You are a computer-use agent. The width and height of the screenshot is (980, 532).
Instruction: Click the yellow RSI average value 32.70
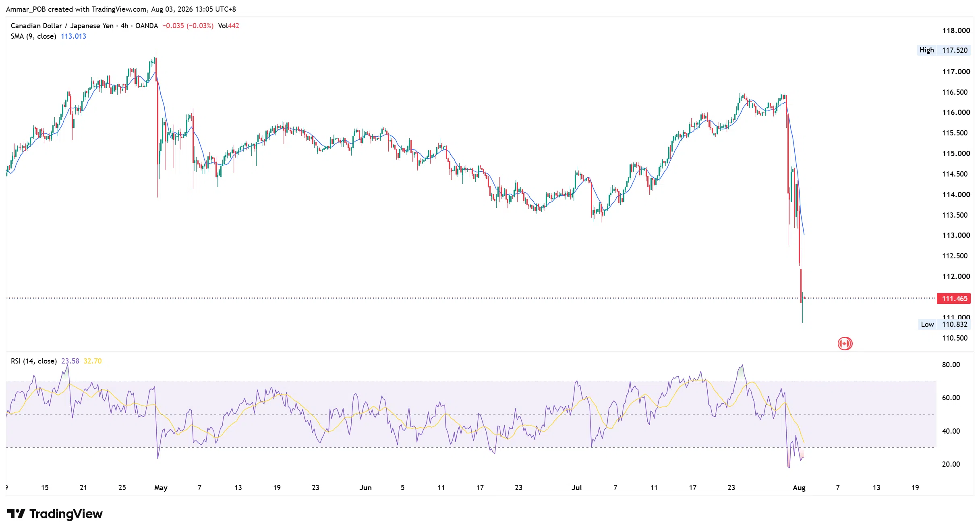(x=93, y=361)
